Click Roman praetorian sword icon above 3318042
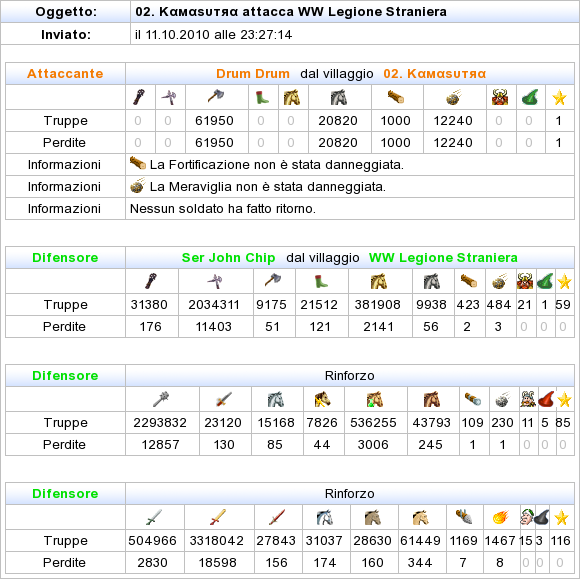Image resolution: width=580 pixels, height=579 pixels. point(218,517)
